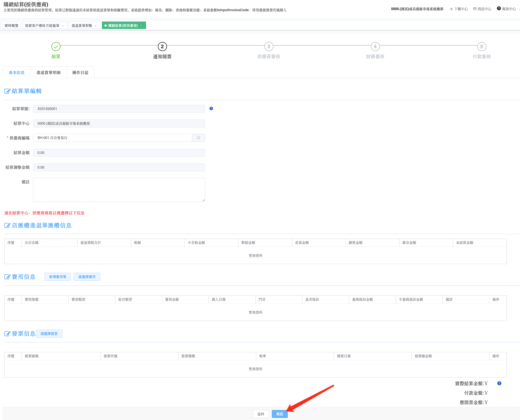
Task: Switch to the 操作日誌 tab
Action: point(80,73)
